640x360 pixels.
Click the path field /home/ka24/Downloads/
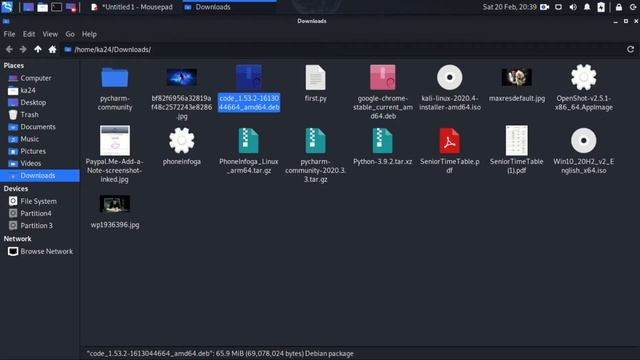tap(343, 49)
